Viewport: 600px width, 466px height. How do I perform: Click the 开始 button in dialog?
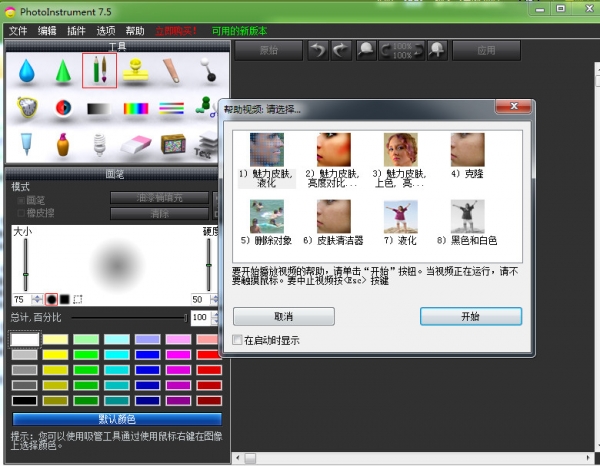470,316
